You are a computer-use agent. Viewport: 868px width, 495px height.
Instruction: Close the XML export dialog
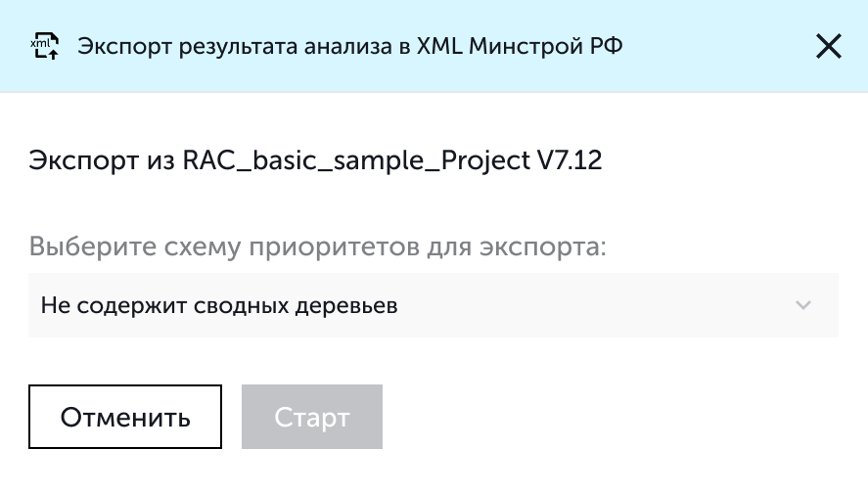click(x=828, y=46)
